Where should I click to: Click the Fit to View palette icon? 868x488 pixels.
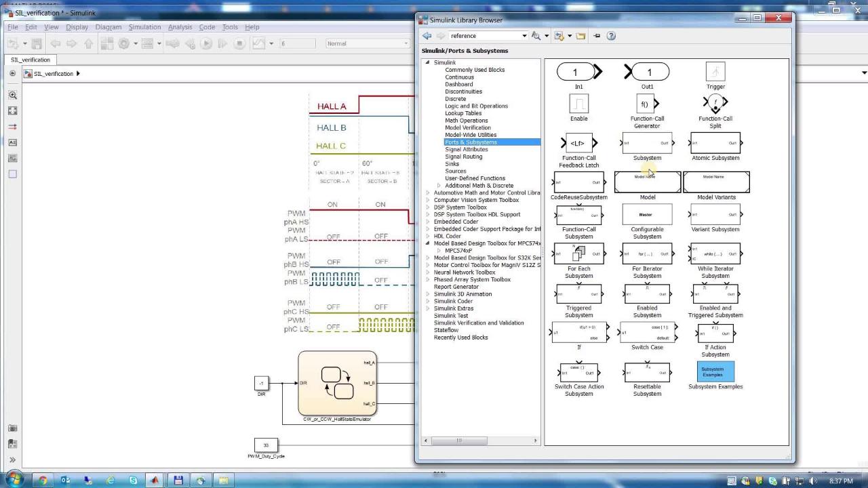click(x=12, y=111)
